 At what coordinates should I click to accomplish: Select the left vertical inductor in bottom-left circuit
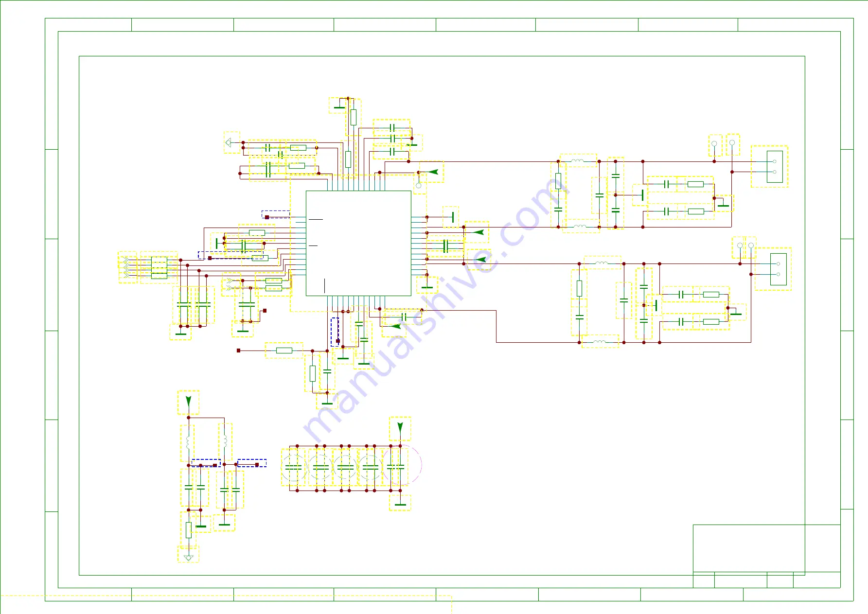(x=188, y=442)
